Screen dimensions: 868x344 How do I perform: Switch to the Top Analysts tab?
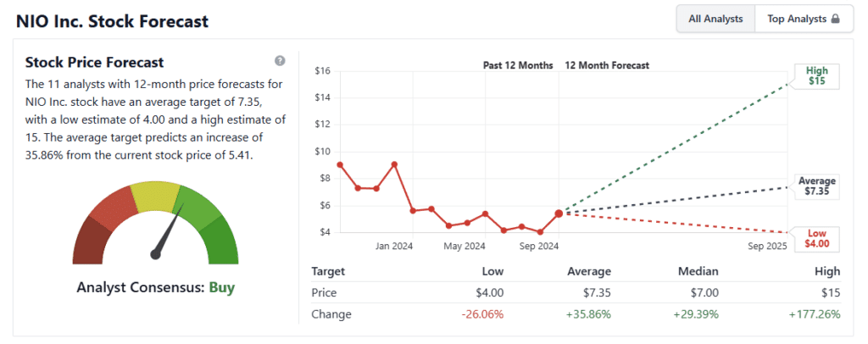click(x=801, y=19)
